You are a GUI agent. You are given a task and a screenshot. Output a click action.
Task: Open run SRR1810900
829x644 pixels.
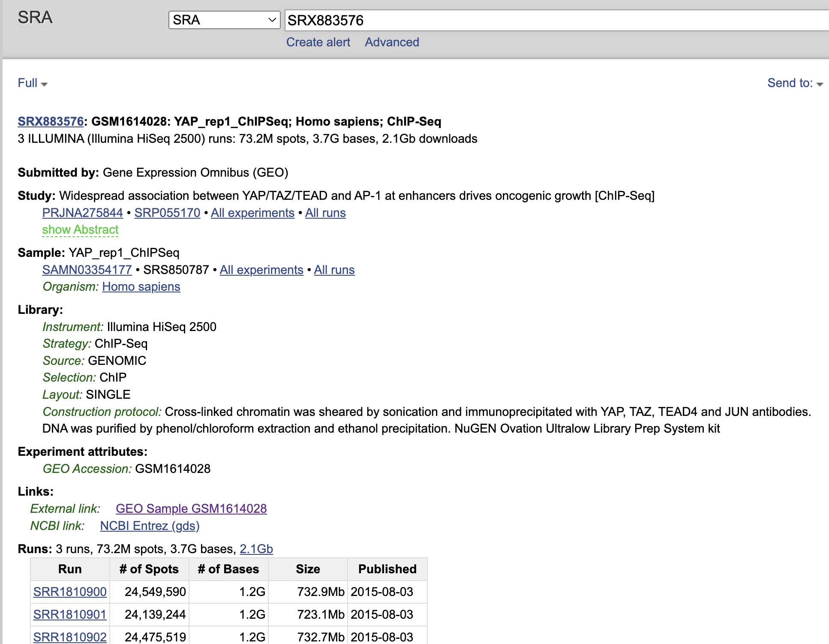point(70,592)
